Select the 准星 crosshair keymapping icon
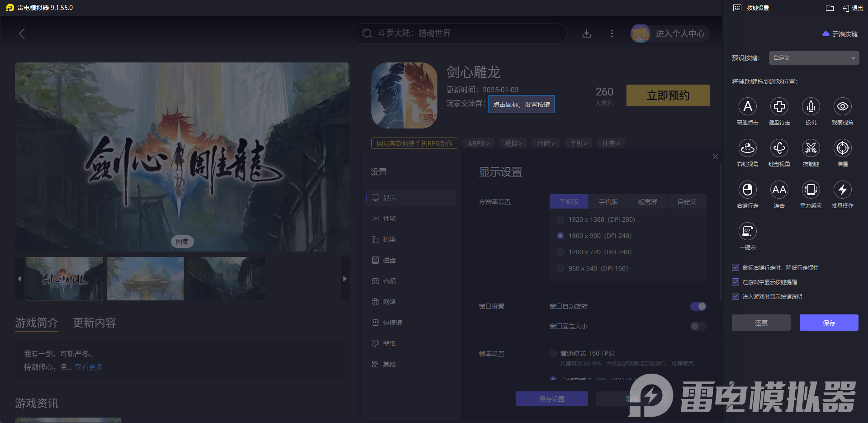 pyautogui.click(x=842, y=148)
